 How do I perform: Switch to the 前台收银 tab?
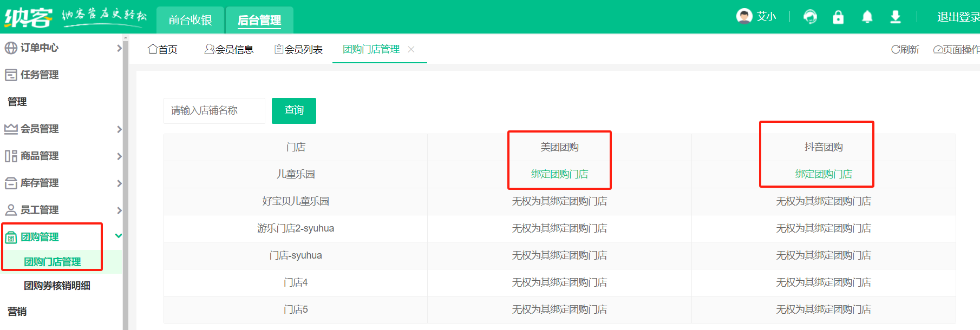(190, 21)
